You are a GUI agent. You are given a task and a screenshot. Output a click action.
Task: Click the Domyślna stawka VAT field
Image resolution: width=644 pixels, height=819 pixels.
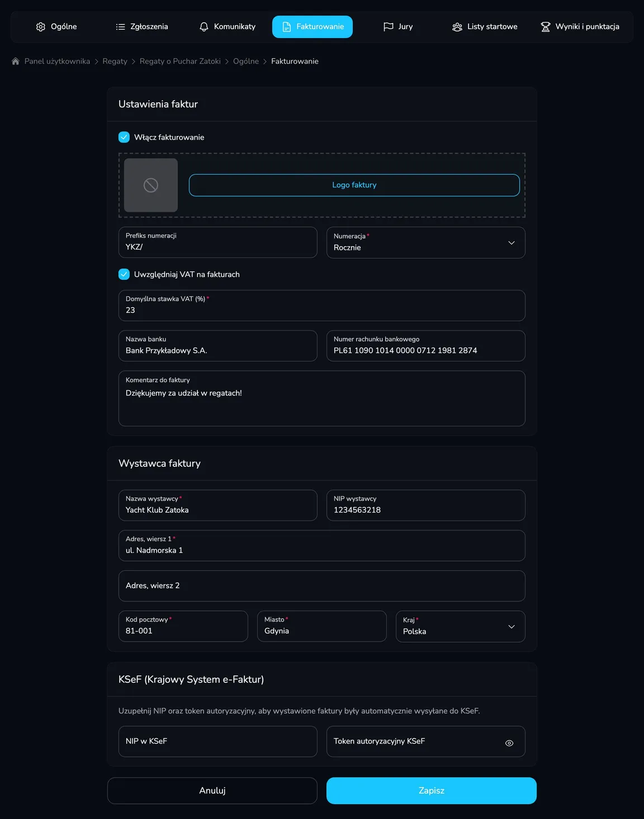point(322,305)
